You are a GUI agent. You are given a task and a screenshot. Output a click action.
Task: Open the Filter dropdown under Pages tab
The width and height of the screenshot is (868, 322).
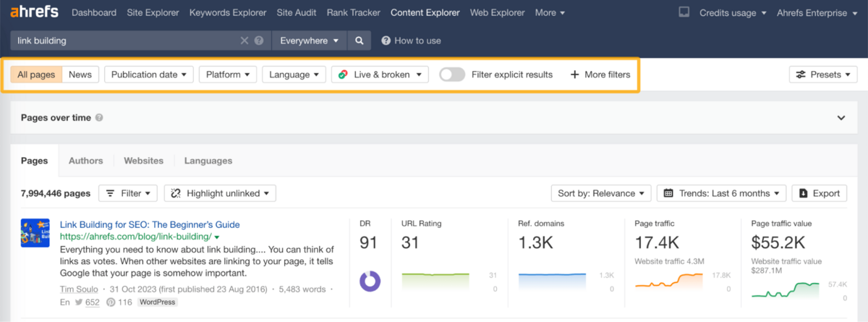(127, 193)
